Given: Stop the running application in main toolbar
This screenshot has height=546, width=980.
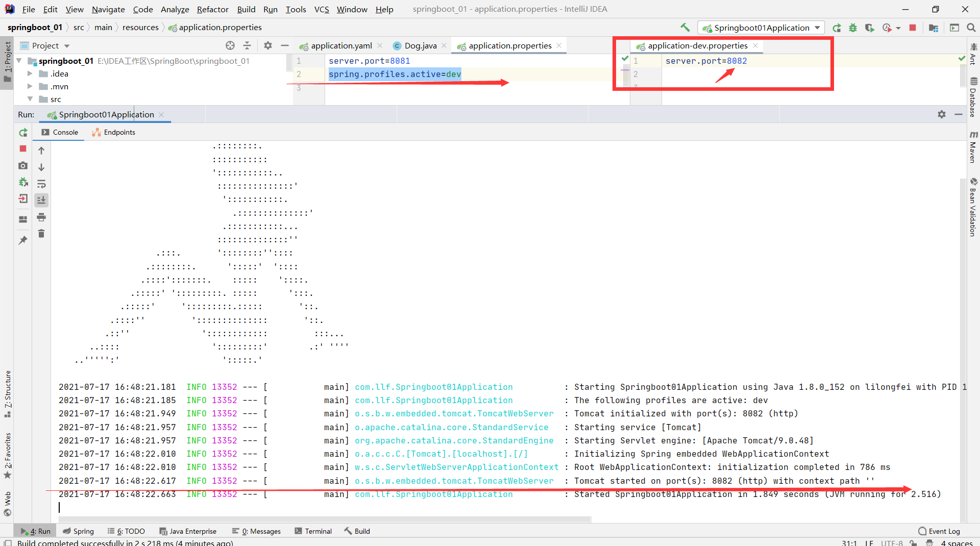Looking at the screenshot, I should (x=913, y=28).
